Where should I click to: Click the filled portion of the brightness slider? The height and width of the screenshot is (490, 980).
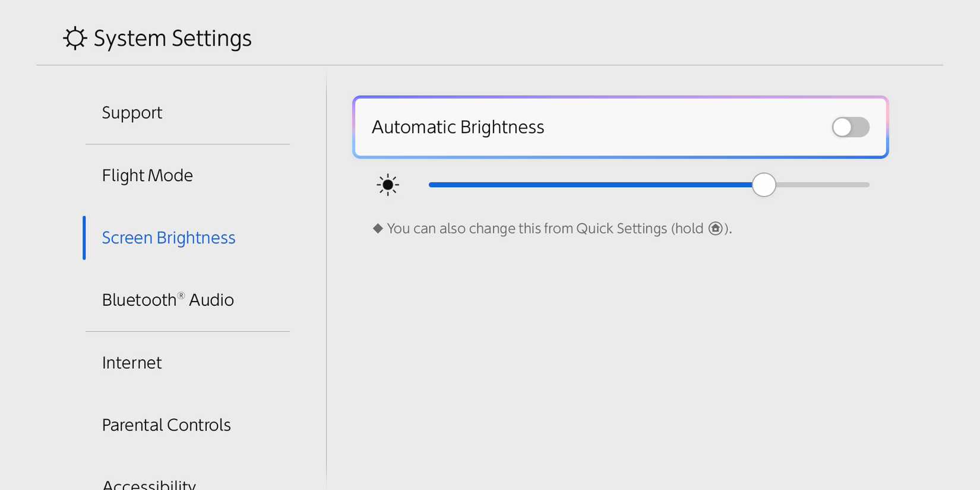594,185
